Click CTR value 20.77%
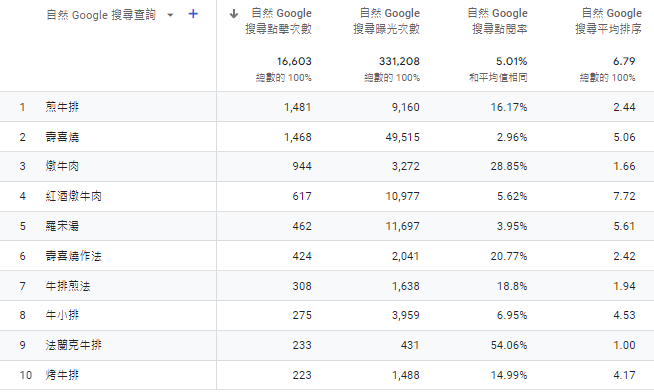654x392 pixels. [509, 256]
